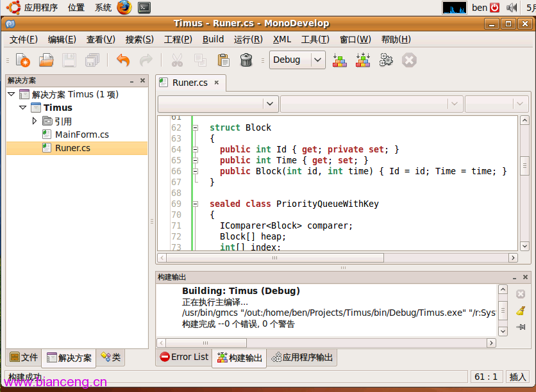Select Runer.cs in the solution tree

tap(77, 148)
